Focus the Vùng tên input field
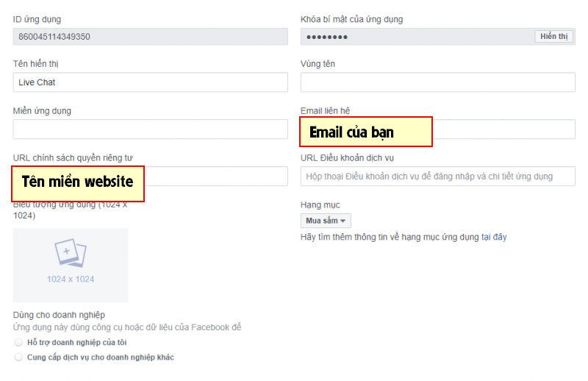The width and height of the screenshot is (588, 381). click(437, 82)
